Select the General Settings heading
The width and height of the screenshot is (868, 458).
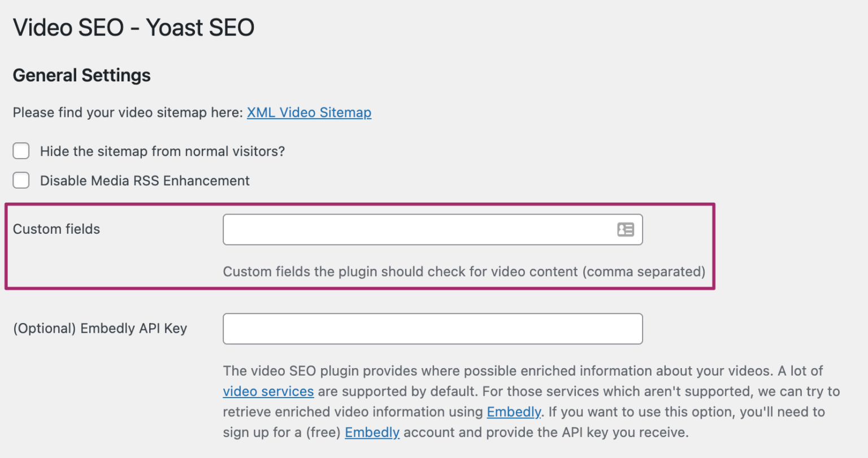click(x=81, y=75)
